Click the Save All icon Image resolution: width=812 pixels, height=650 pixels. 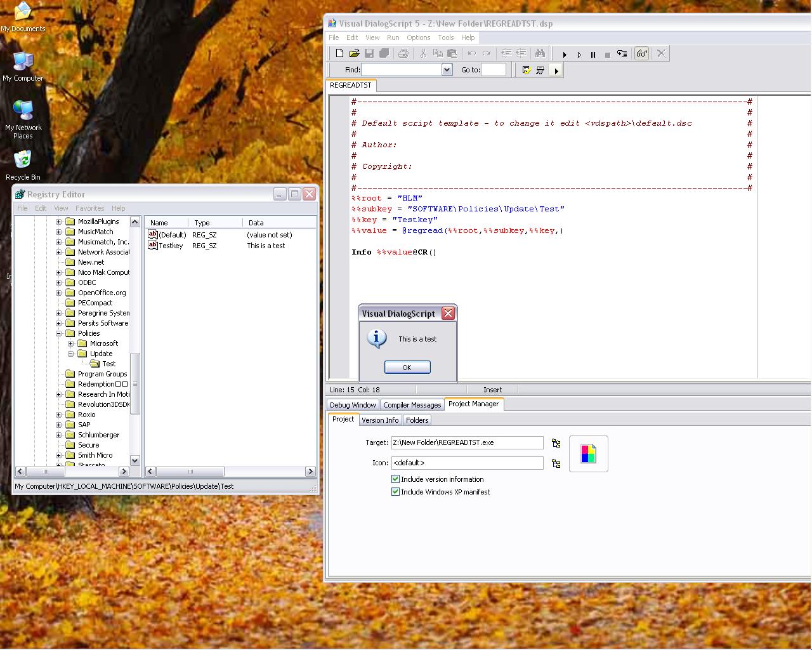click(x=384, y=54)
